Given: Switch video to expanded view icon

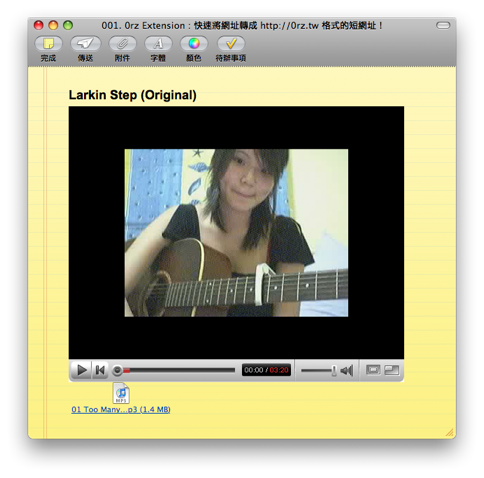Looking at the screenshot, I should pyautogui.click(x=392, y=370).
